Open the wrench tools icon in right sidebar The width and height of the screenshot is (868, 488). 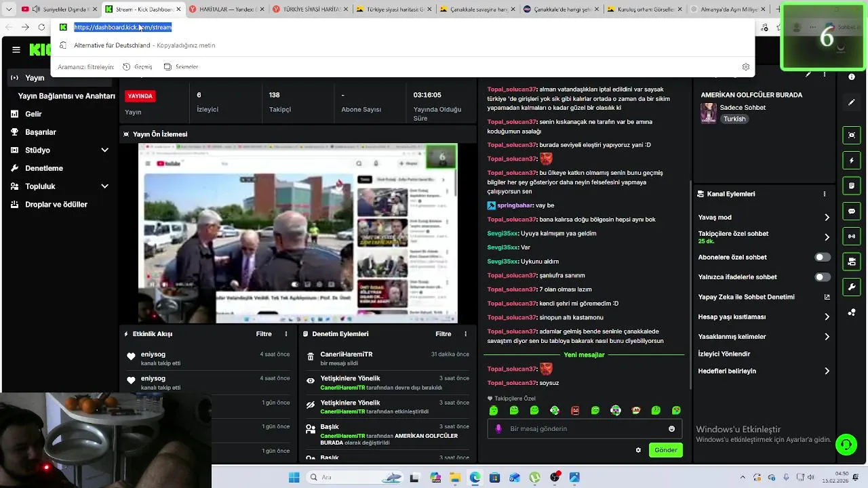(x=852, y=287)
